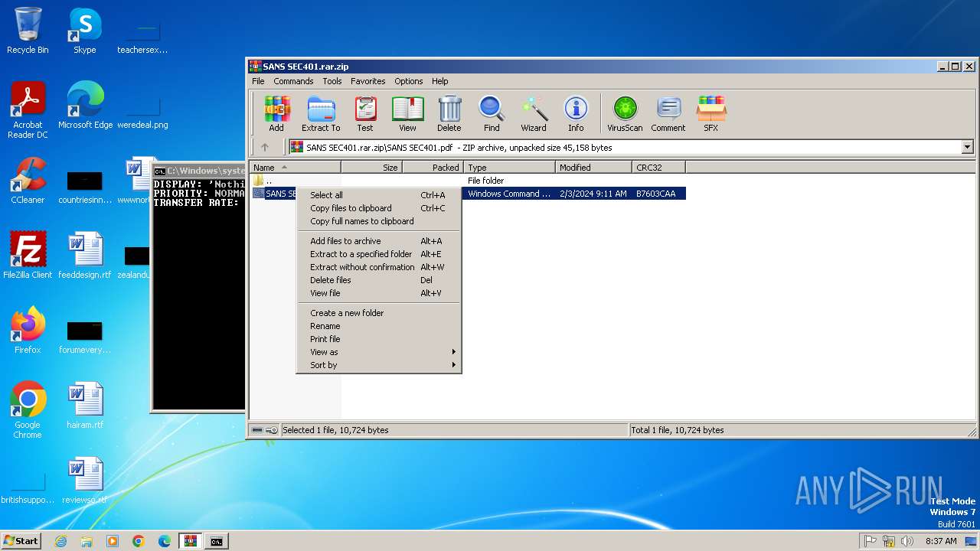Viewport: 980px width, 551px height.
Task: Open Firefox desktop shortcut
Action: coord(28,331)
